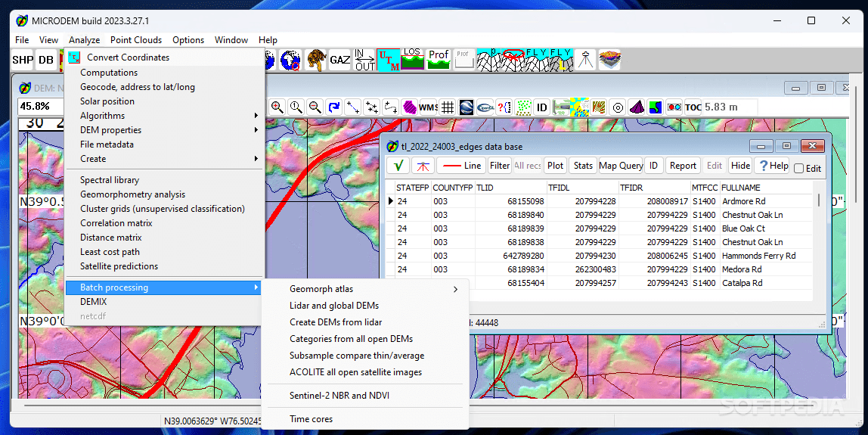Screen dimensions: 868x435
Task: Open the OpenGL 3D view icon
Action: click(485, 107)
